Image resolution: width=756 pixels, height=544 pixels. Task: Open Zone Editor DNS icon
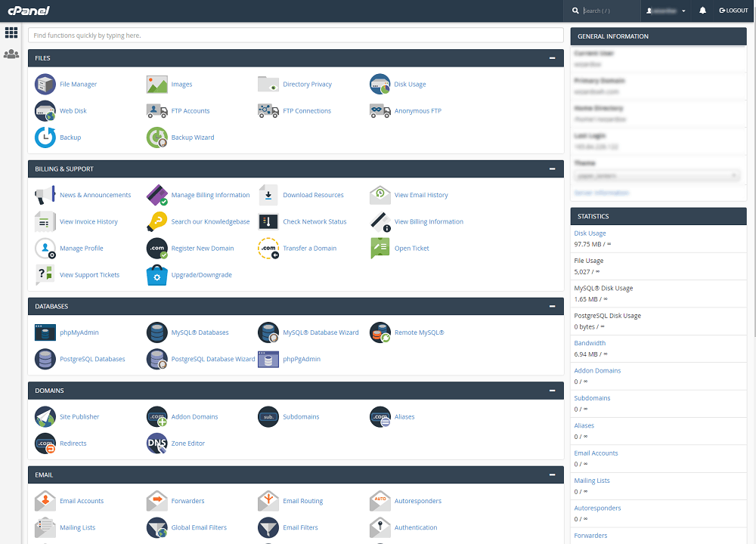tap(156, 444)
